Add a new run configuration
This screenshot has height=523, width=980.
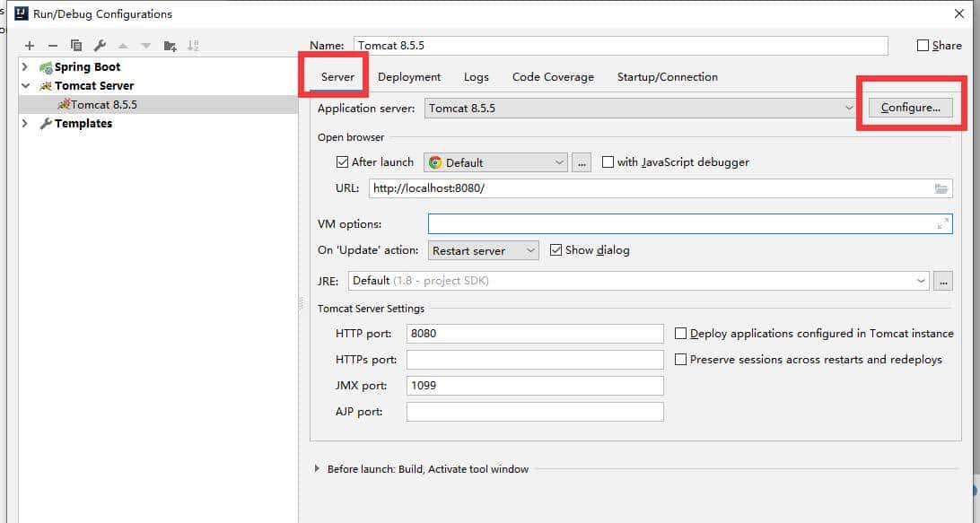pyautogui.click(x=30, y=46)
